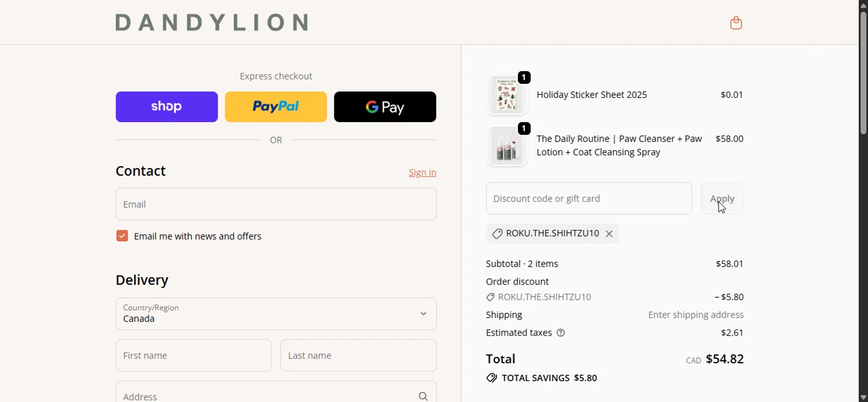
Task: Click the Sign in link
Action: pyautogui.click(x=422, y=173)
